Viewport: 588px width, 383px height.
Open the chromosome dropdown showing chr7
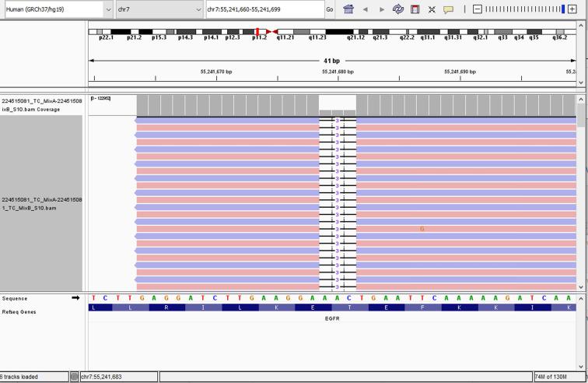tap(159, 9)
